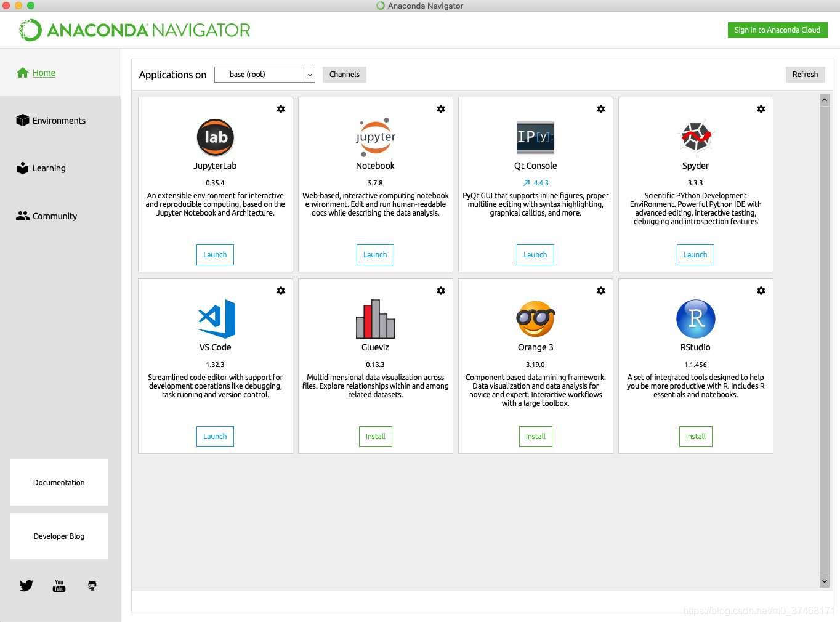Launch JupyterLab

[215, 255]
